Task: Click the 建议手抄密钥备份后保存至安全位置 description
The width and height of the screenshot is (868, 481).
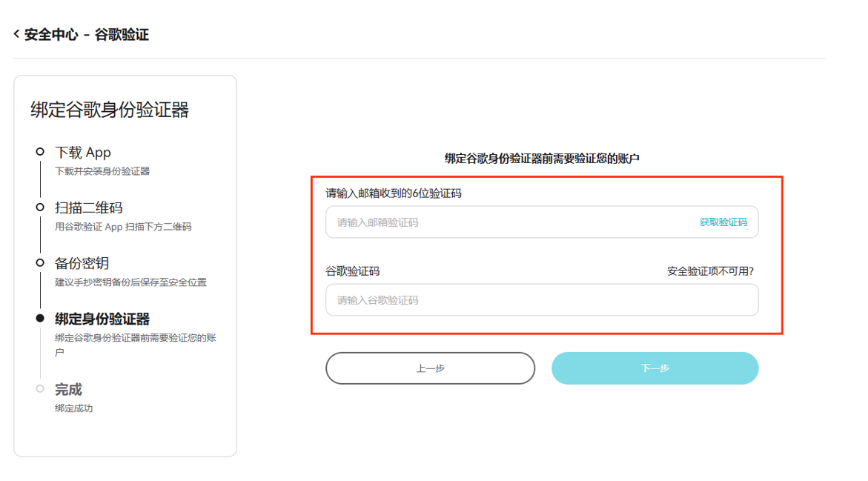Action: point(130,282)
